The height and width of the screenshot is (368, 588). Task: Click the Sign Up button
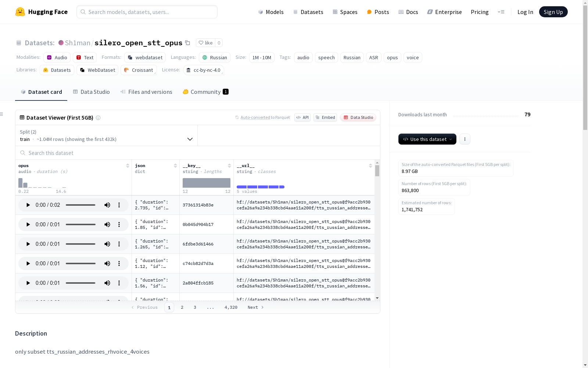[553, 12]
